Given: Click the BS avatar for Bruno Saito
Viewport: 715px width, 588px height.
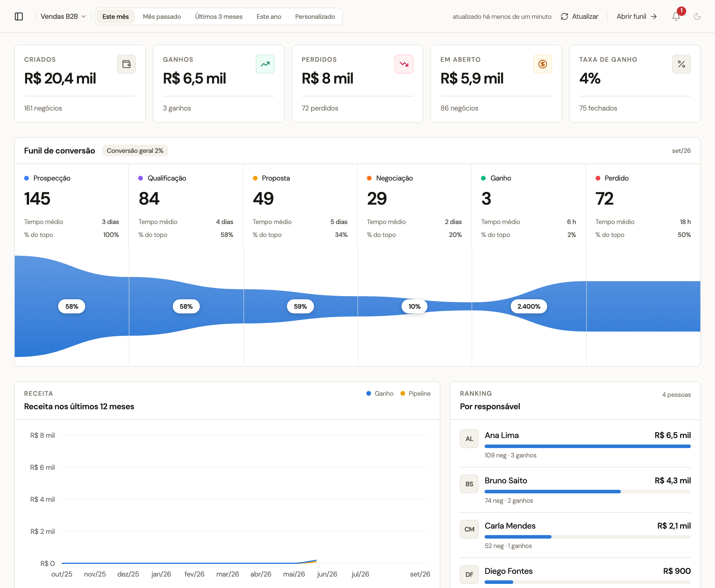Looking at the screenshot, I should pos(469,484).
